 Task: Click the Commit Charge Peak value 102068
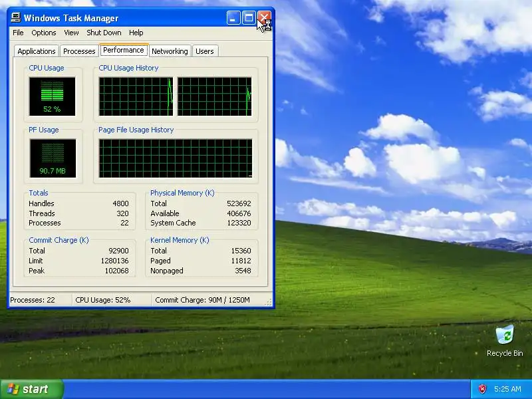[117, 271]
